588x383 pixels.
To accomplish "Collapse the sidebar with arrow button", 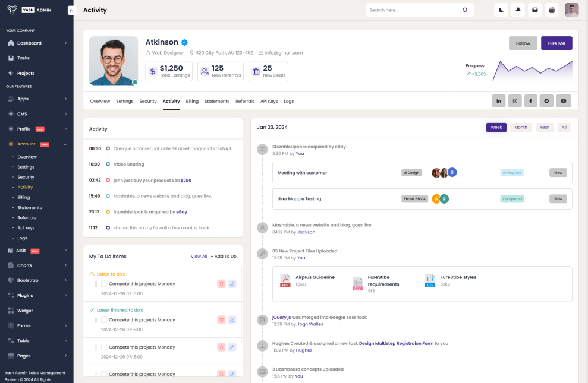I will (71, 11).
